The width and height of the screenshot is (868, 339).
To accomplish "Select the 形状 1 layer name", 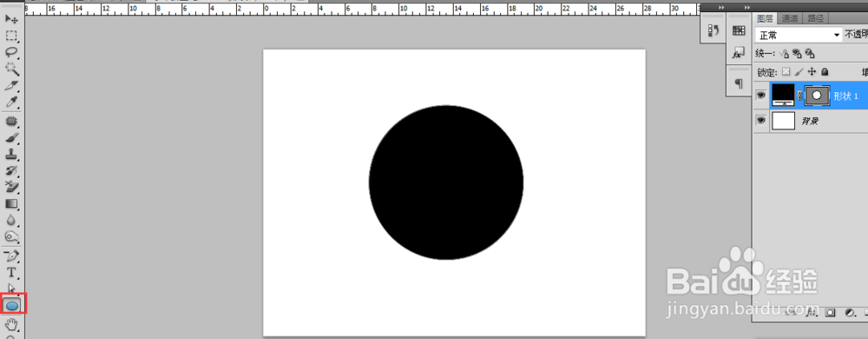I will pyautogui.click(x=845, y=96).
